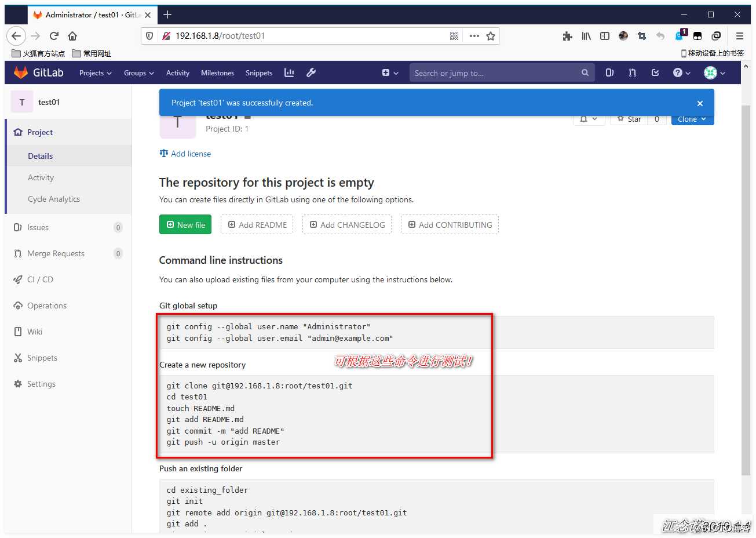Open test01 project header in sidebar
This screenshot has height=538, width=756.
[68, 102]
